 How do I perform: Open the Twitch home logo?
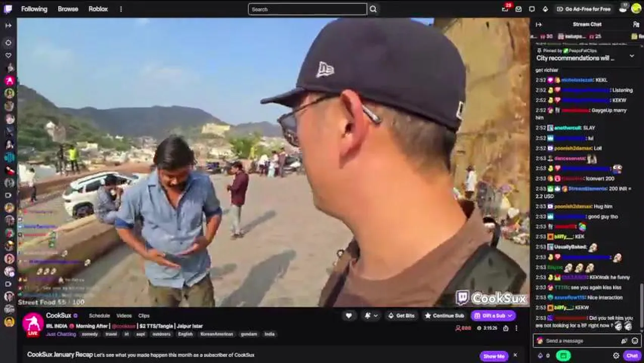(x=9, y=9)
